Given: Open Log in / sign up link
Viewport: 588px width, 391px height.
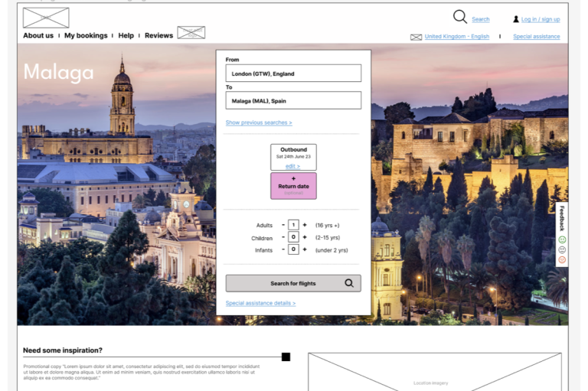Looking at the screenshot, I should pos(541,19).
